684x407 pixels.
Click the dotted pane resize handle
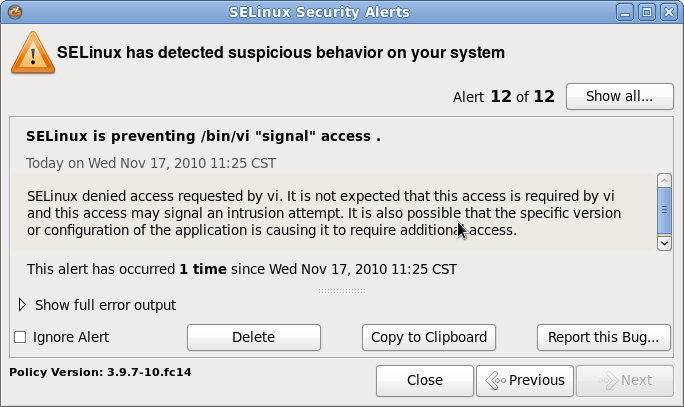[x=341, y=291]
